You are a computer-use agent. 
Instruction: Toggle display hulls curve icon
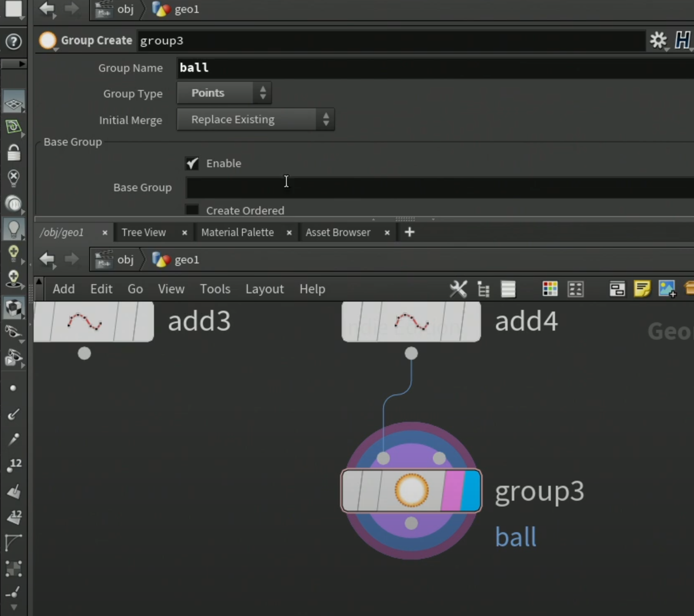[x=13, y=543]
